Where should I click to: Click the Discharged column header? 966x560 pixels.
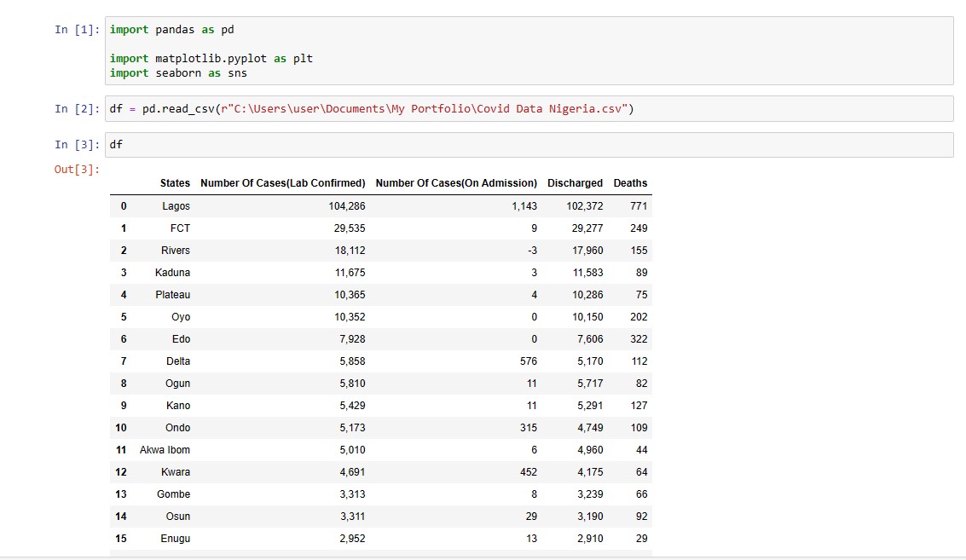click(x=575, y=183)
